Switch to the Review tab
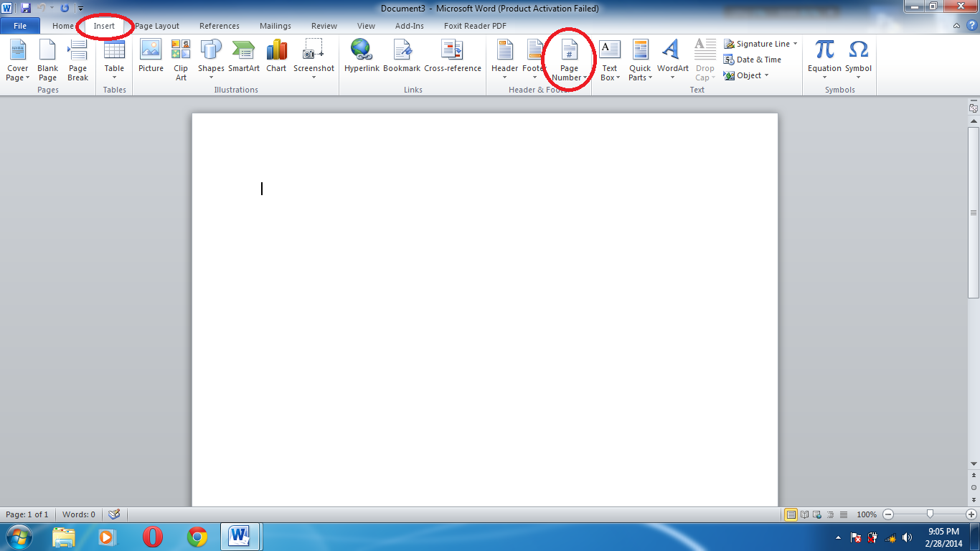980x551 pixels. [324, 26]
